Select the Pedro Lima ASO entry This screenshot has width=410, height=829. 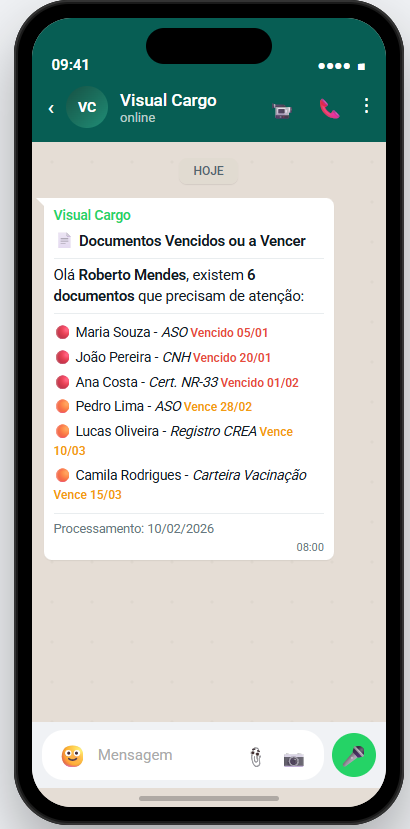pyautogui.click(x=153, y=407)
